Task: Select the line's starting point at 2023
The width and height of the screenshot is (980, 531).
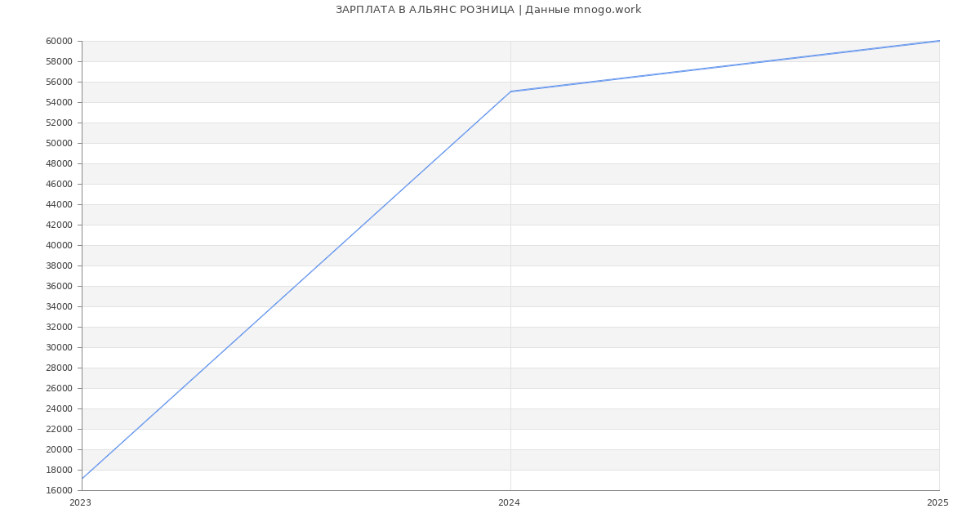Action: [82, 478]
